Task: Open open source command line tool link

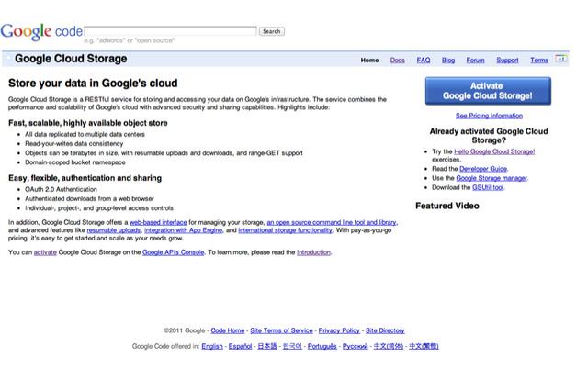Action: tap(332, 222)
